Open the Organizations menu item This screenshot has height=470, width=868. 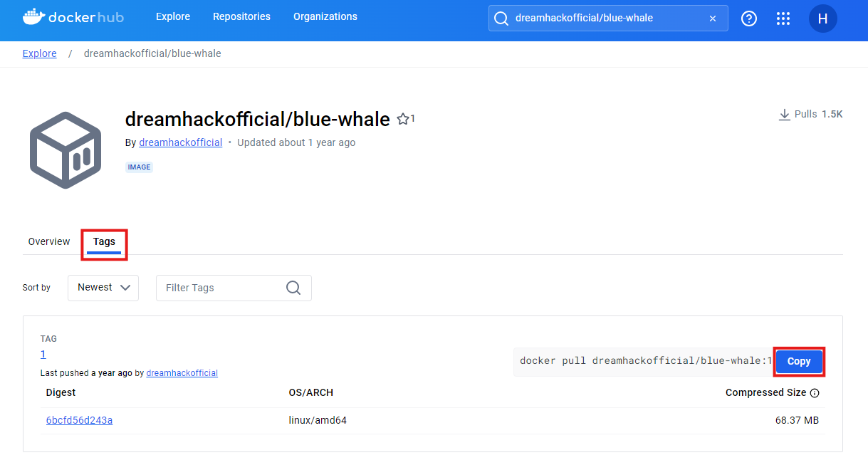[x=325, y=16]
